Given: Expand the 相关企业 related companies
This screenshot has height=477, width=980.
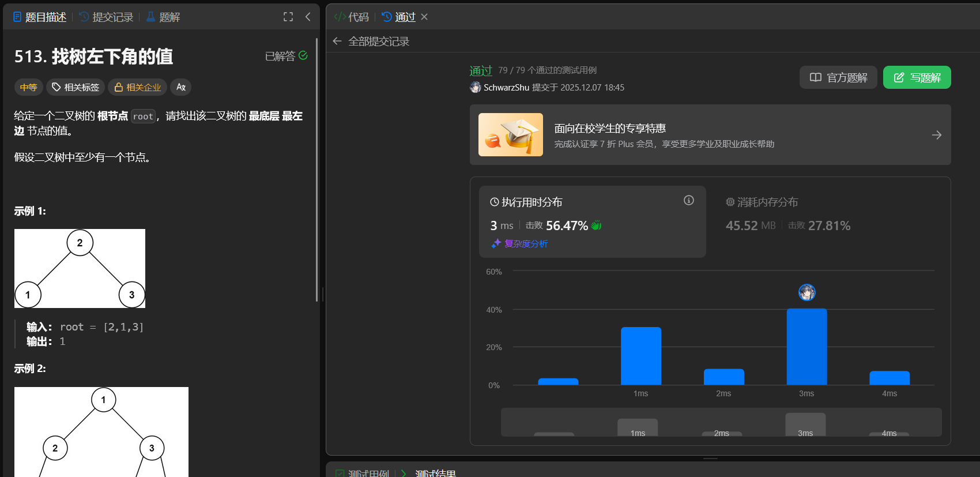Looking at the screenshot, I should point(138,87).
